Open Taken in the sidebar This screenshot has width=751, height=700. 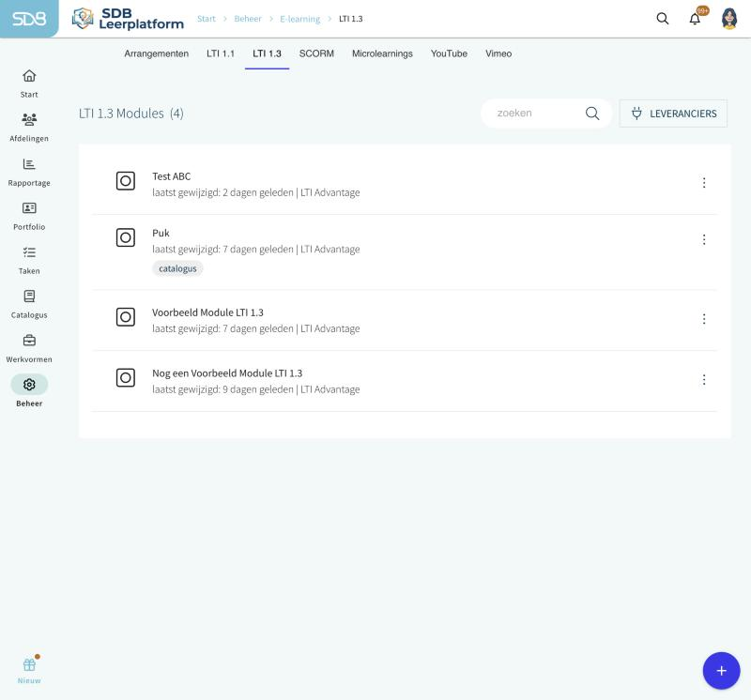point(29,261)
